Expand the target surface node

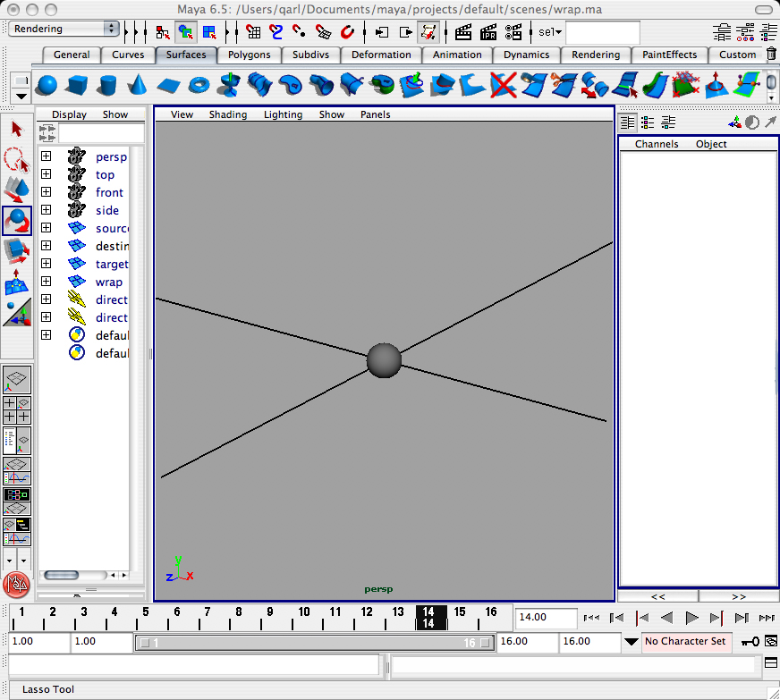click(x=46, y=264)
